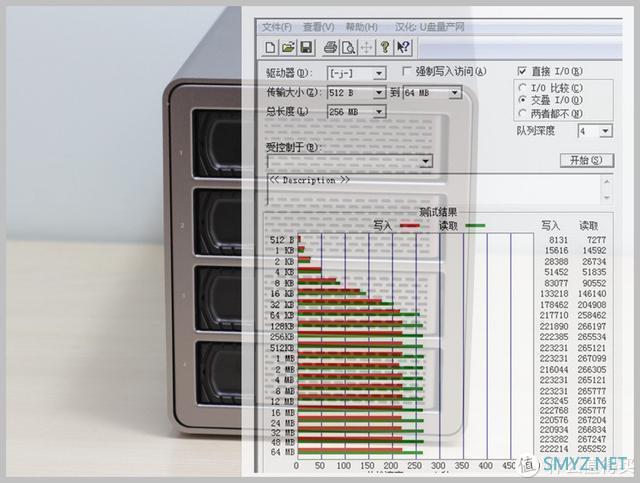Click the Open file folder icon
The height and width of the screenshot is (483, 640).
coord(288,47)
